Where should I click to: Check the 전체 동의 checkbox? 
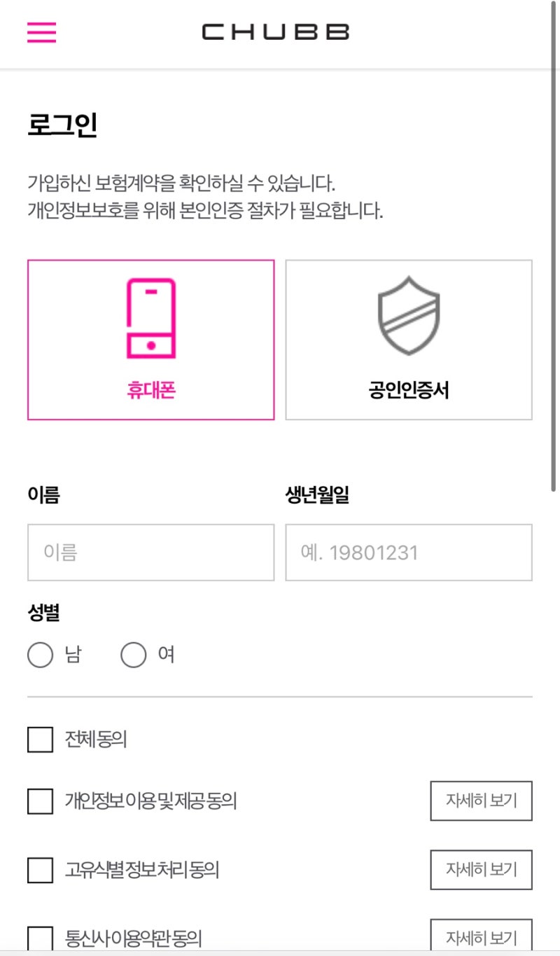(41, 740)
